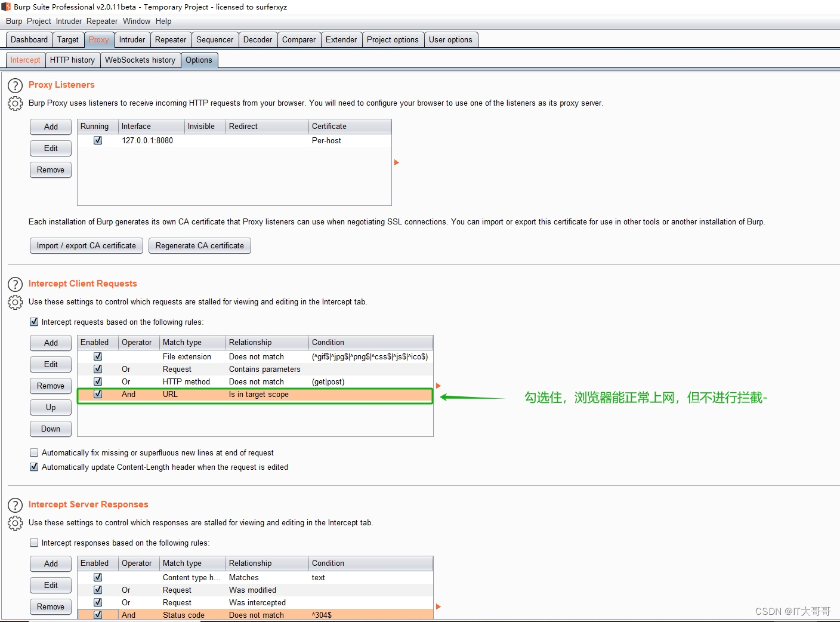840x622 pixels.
Task: Open help for Intercept Server Responses
Action: [x=15, y=505]
